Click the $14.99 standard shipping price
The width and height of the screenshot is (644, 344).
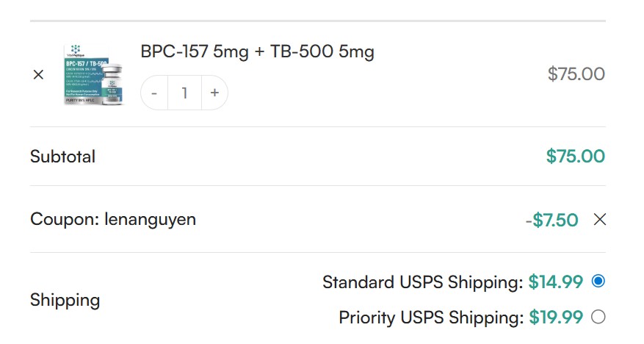click(x=555, y=282)
